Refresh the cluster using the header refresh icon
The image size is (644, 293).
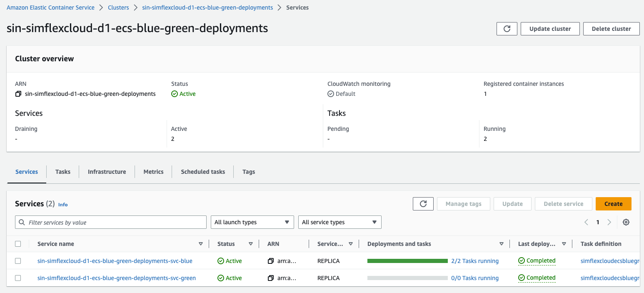[x=507, y=29]
